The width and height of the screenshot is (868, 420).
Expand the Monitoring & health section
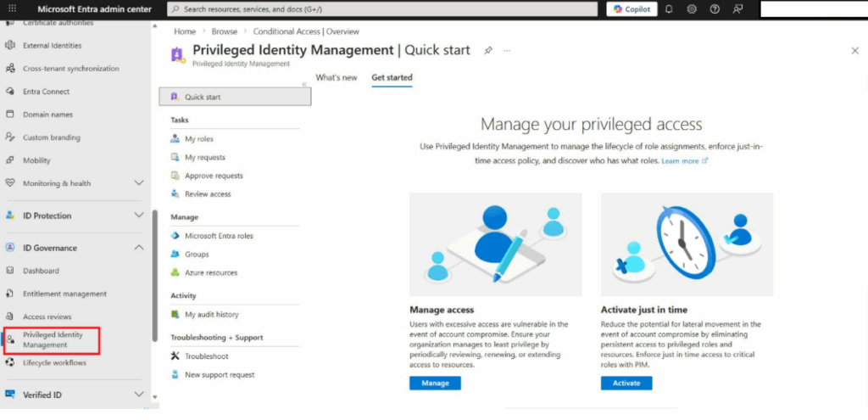coord(139,183)
